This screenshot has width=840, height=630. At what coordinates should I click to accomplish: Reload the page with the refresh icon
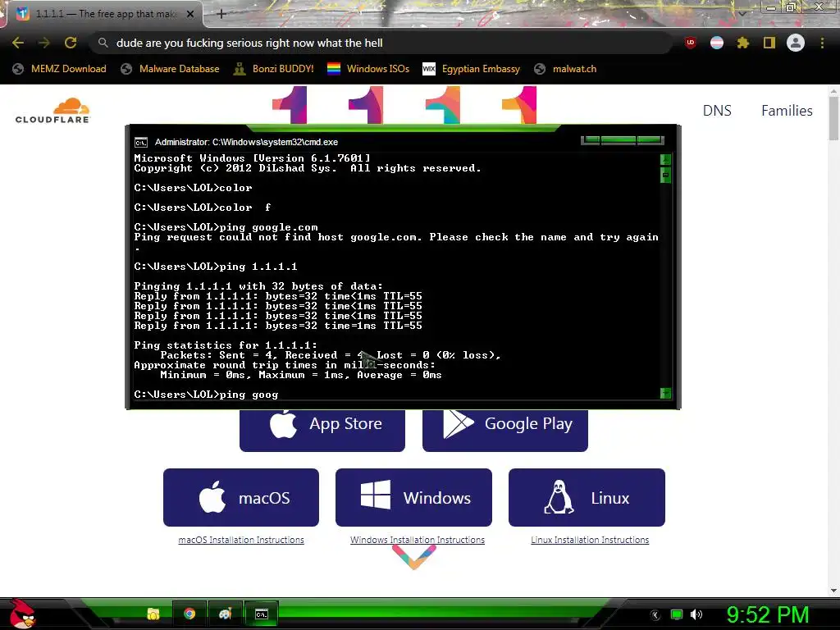[x=71, y=43]
